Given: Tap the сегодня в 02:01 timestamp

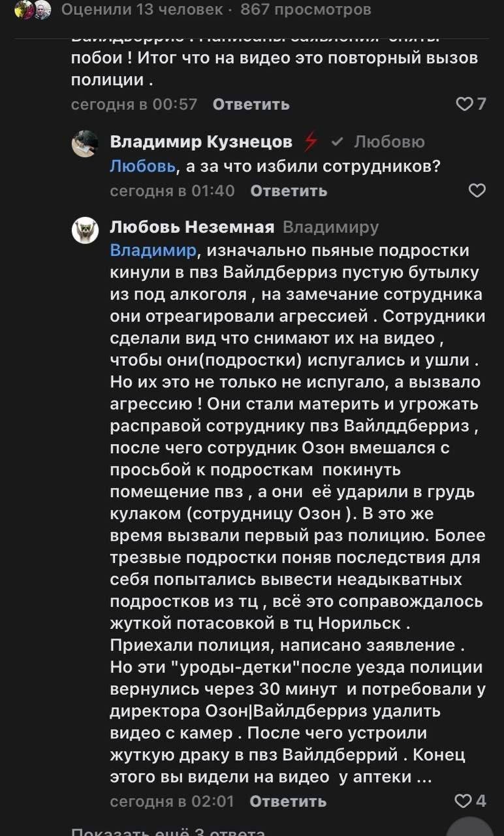Looking at the screenshot, I should tap(172, 801).
